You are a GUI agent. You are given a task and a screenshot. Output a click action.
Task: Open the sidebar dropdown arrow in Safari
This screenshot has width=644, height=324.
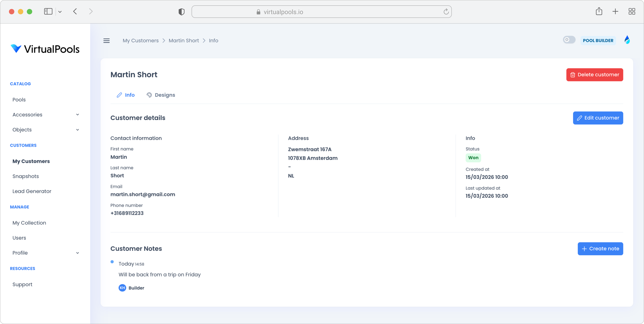coord(60,12)
